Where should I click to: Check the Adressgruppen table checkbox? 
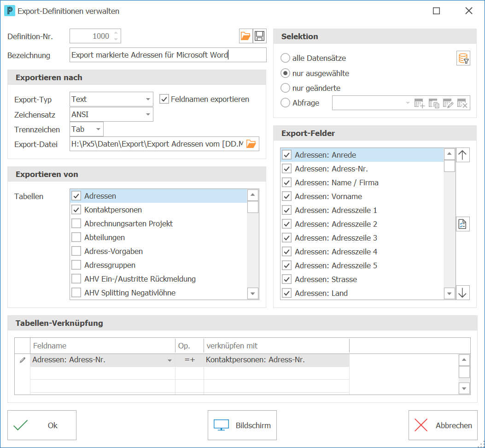coord(76,265)
